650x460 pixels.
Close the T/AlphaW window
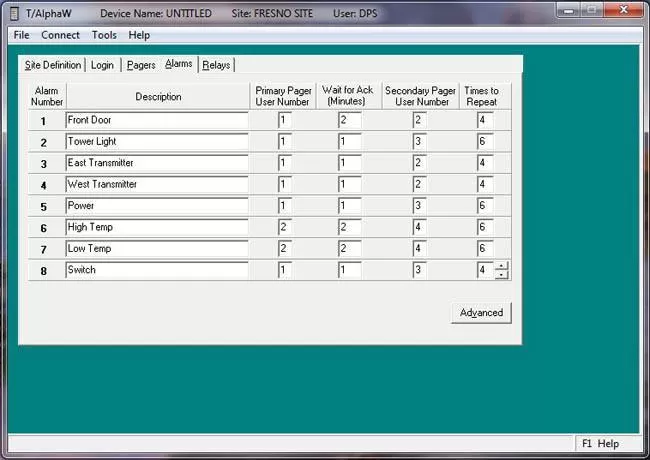(623, 11)
